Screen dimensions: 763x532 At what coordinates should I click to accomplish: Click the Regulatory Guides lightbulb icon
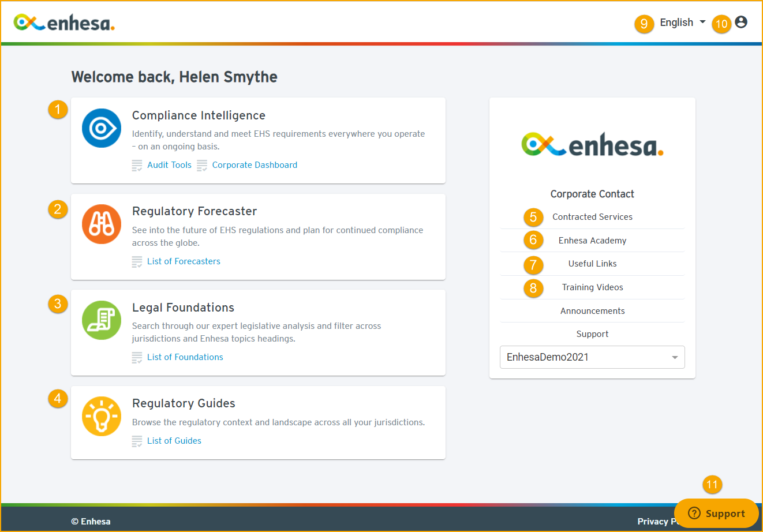(x=102, y=416)
